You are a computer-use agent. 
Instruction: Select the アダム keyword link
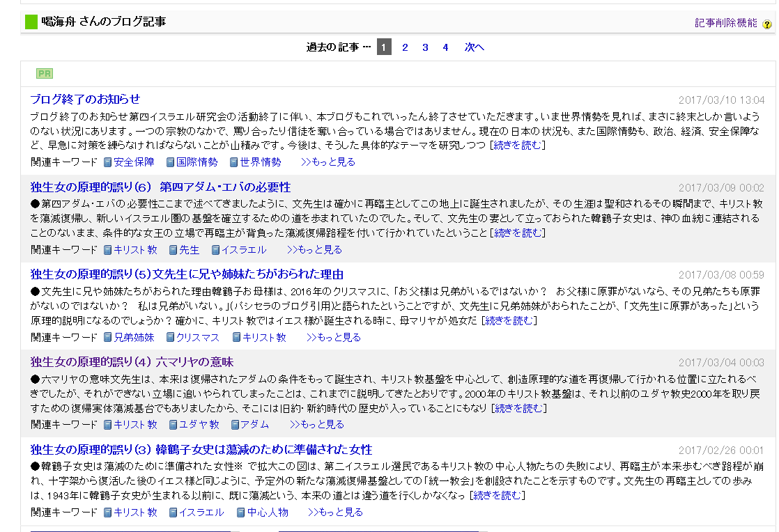pyautogui.click(x=254, y=425)
